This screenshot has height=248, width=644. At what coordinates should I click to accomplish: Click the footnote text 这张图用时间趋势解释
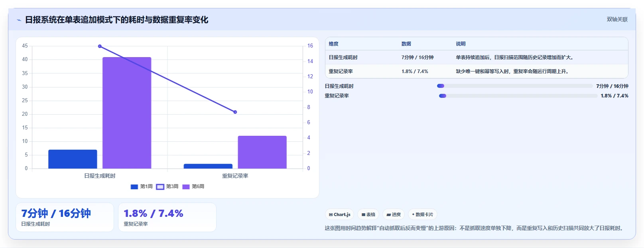point(475,228)
